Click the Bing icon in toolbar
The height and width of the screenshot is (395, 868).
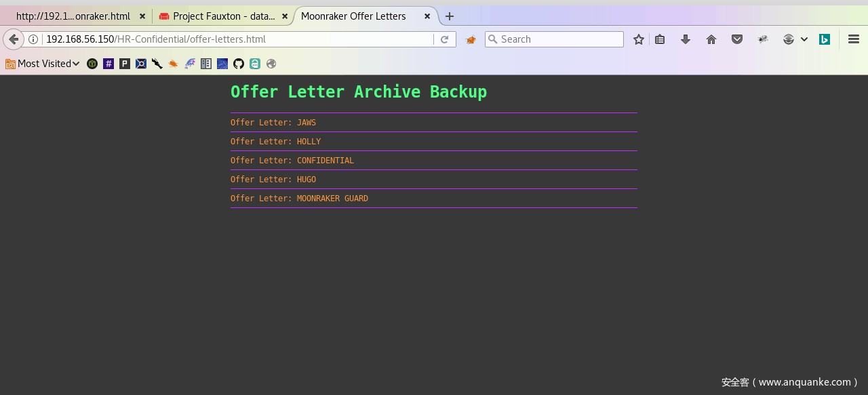click(824, 39)
